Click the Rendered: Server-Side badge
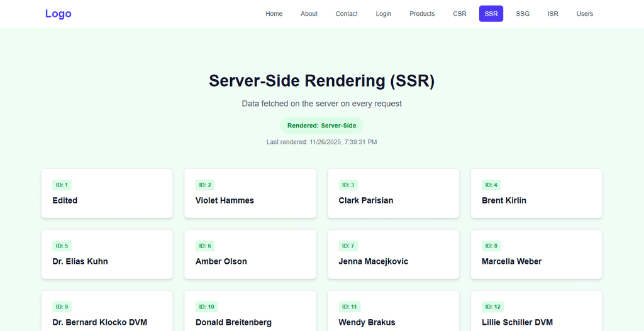 321,126
